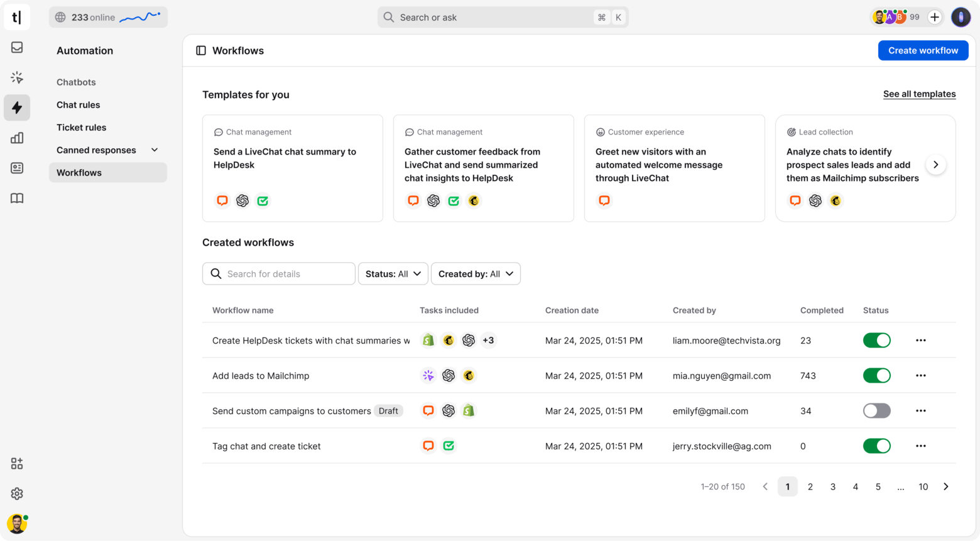Disable the Add leads to Mailchimp toggle
Image resolution: width=980 pixels, height=541 pixels.
[877, 375]
